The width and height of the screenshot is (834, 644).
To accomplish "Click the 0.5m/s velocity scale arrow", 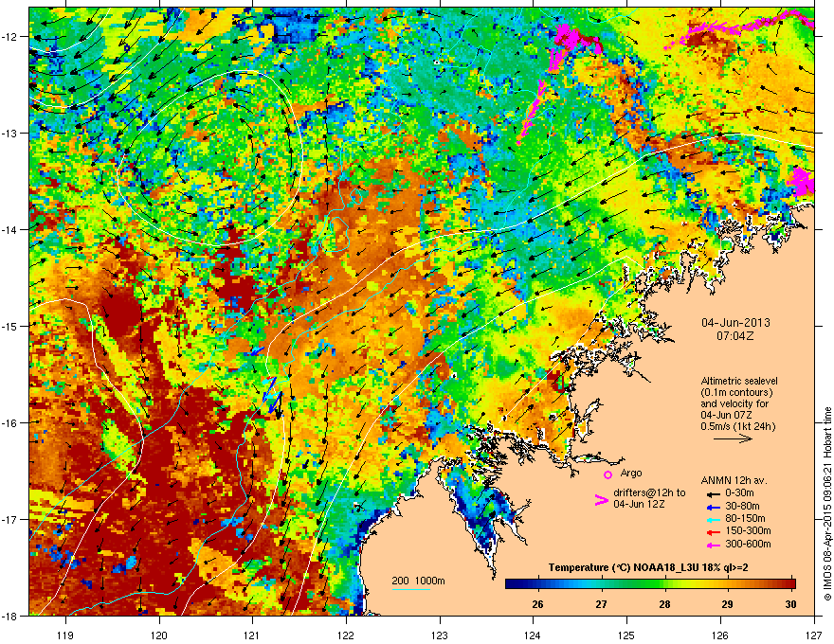I will click(x=733, y=438).
